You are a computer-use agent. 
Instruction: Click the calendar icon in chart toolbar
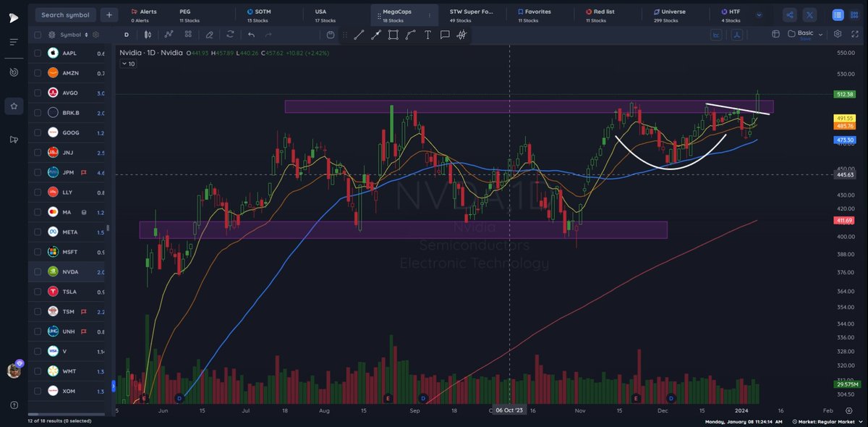(331, 35)
